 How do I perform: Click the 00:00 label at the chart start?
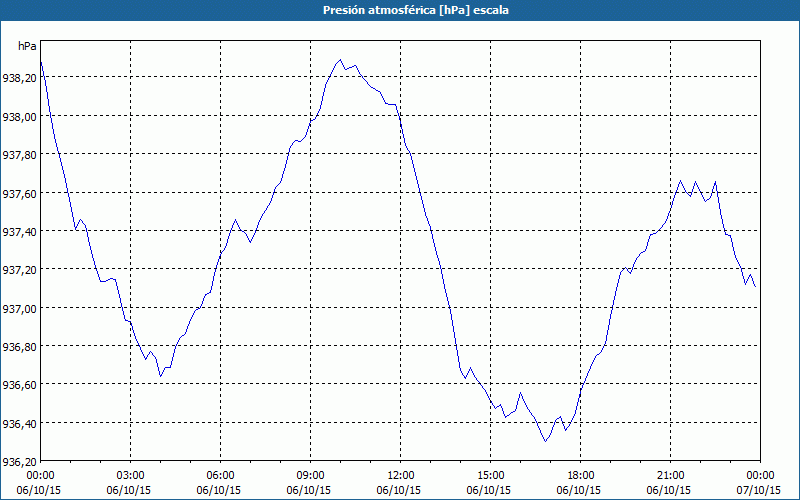tap(40, 476)
